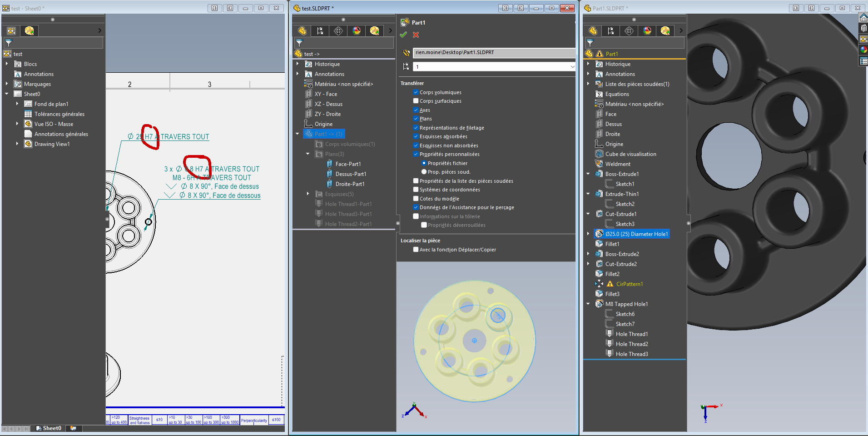Switch to FeatureManager tab in Part1.SLDPRT panel
The height and width of the screenshot is (436, 868).
(593, 31)
